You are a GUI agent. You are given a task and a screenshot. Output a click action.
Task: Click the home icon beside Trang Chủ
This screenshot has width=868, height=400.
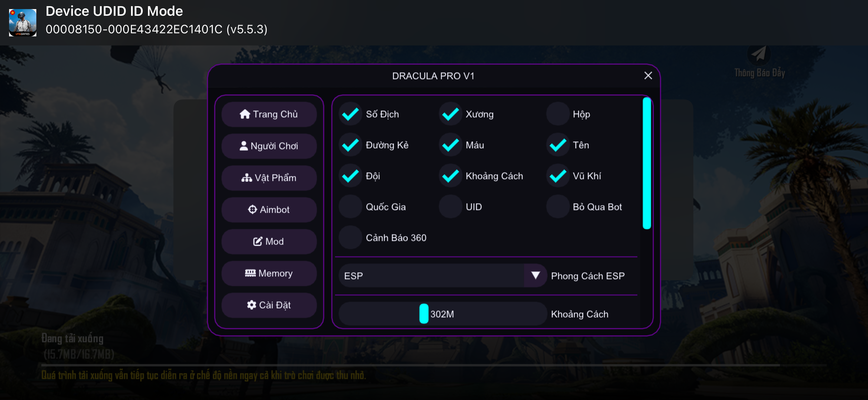click(245, 114)
